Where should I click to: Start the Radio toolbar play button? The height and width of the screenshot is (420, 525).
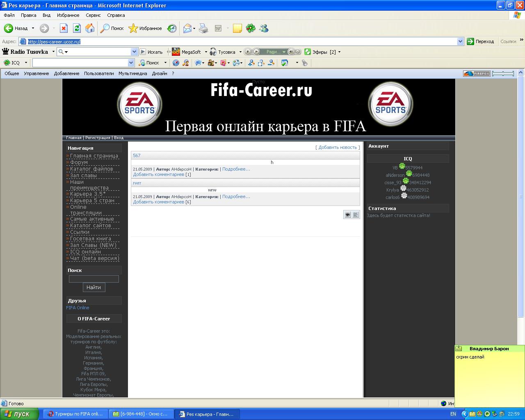point(256,52)
